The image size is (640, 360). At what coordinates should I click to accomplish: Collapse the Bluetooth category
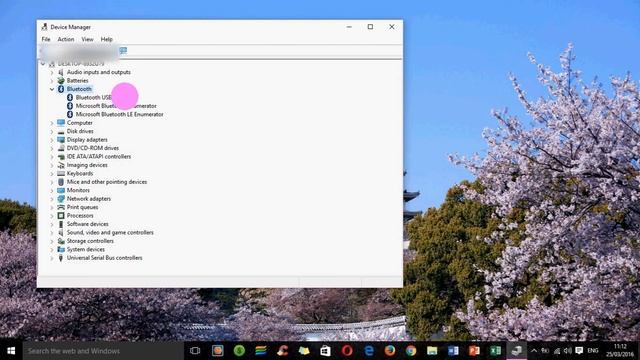(x=52, y=89)
